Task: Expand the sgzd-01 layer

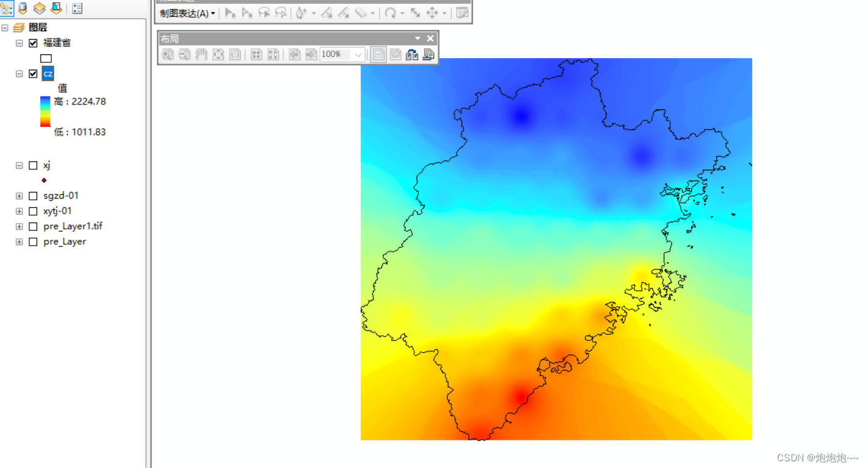Action: pos(19,196)
